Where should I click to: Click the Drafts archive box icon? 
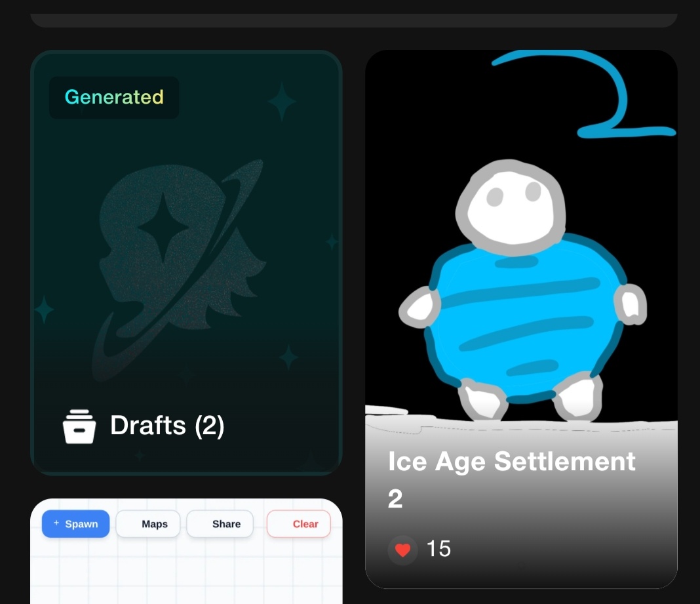click(x=79, y=427)
